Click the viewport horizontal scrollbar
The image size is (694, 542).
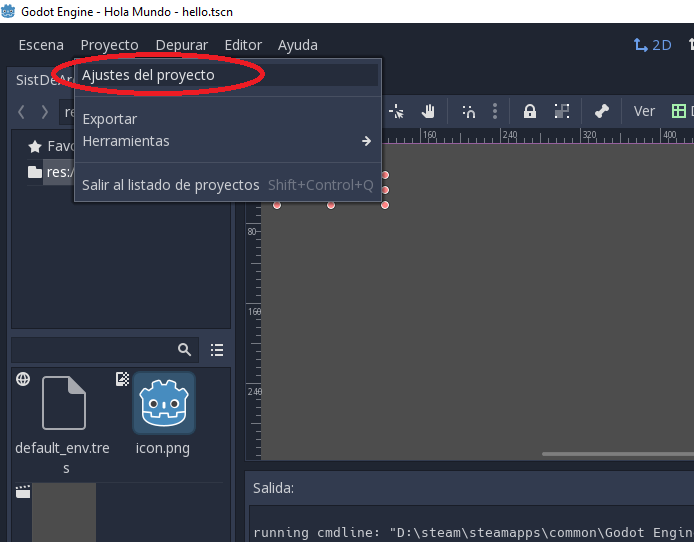618,454
